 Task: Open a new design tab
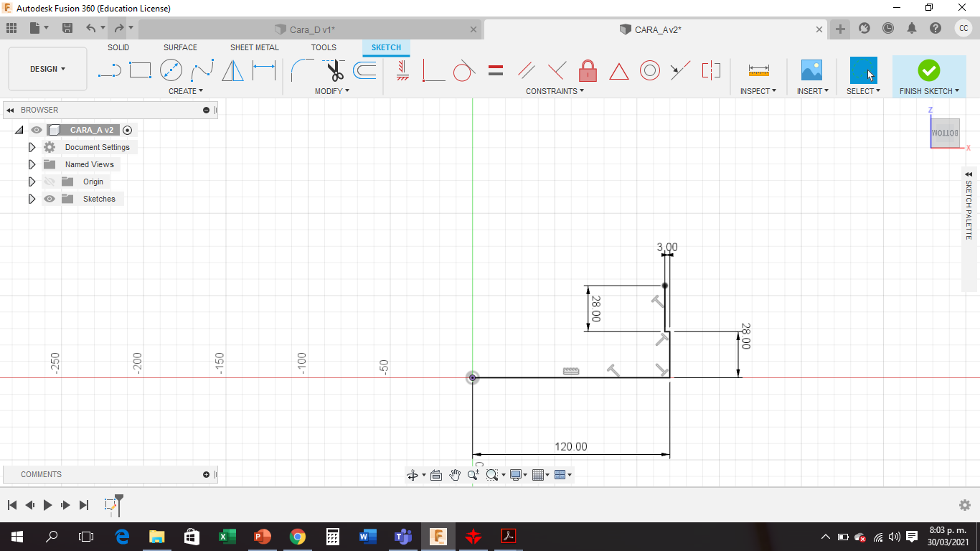(x=840, y=29)
